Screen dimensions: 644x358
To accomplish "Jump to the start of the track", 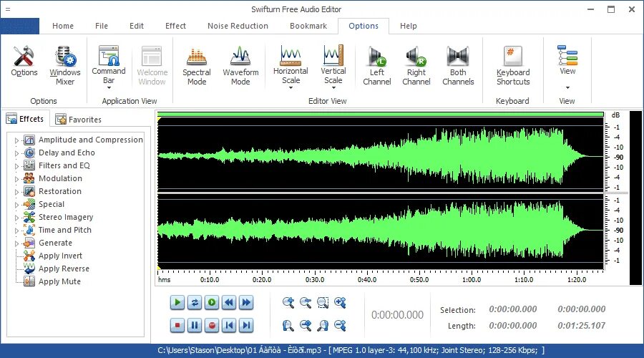I will 229,326.
